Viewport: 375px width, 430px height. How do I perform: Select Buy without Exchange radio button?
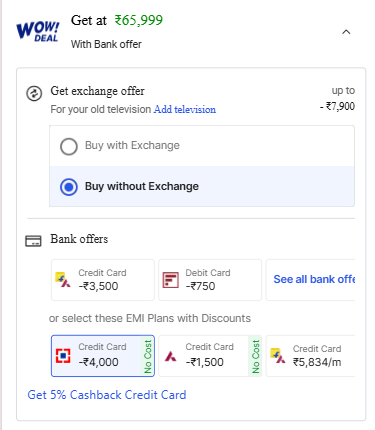[69, 187]
